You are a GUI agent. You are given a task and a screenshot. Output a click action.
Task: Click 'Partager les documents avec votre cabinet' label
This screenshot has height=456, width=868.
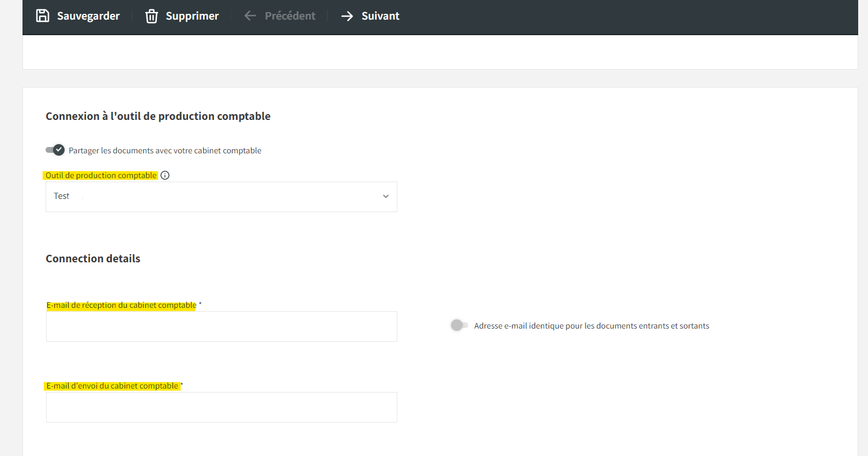(165, 150)
